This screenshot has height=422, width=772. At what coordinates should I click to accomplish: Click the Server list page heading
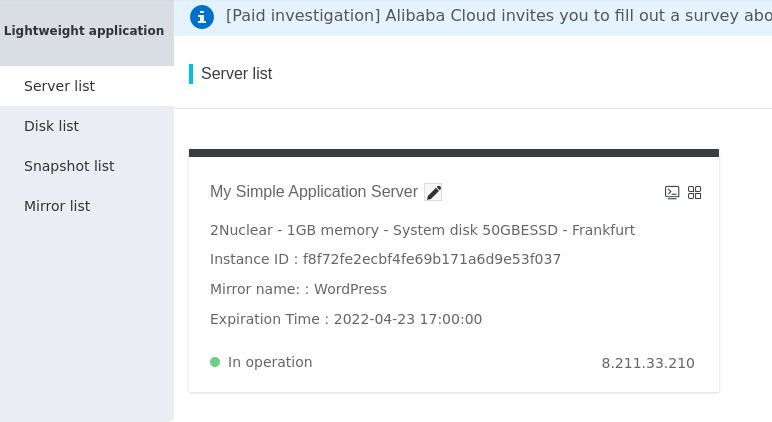pyautogui.click(x=236, y=73)
